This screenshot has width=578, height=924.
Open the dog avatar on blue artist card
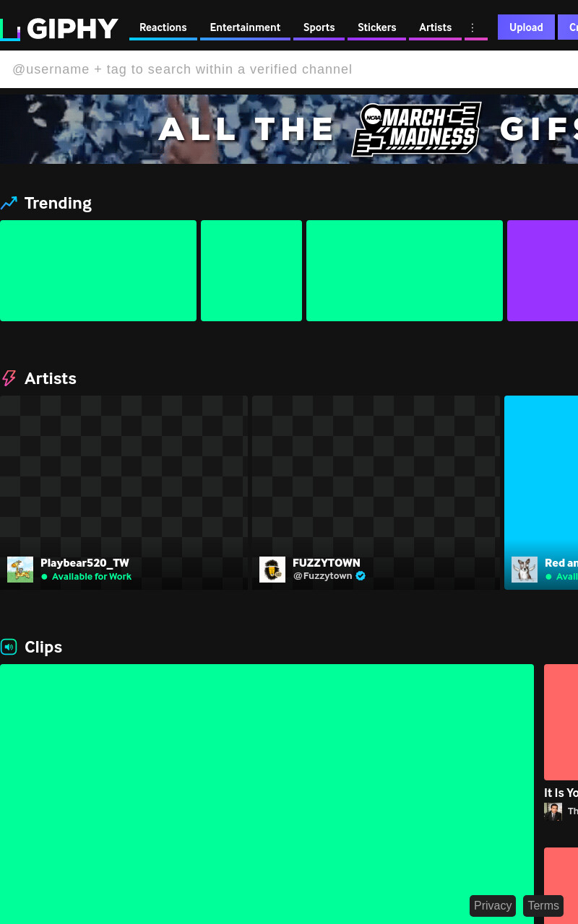pyautogui.click(x=525, y=570)
